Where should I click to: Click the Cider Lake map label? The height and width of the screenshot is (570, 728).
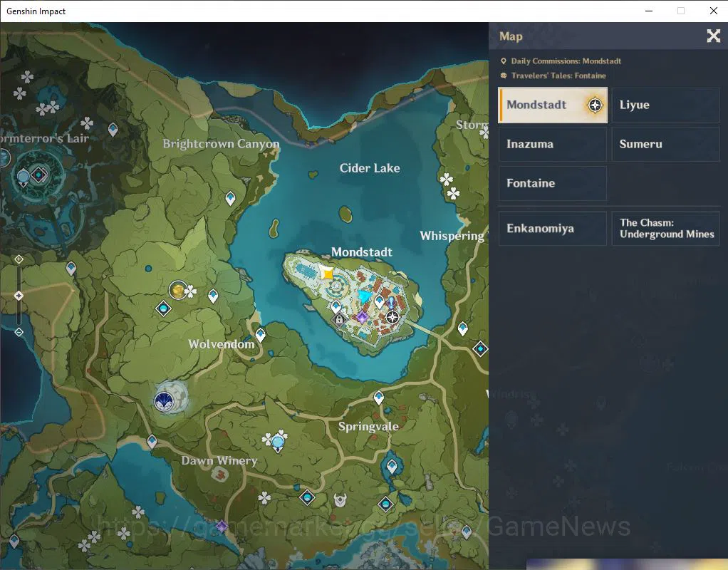click(x=370, y=168)
